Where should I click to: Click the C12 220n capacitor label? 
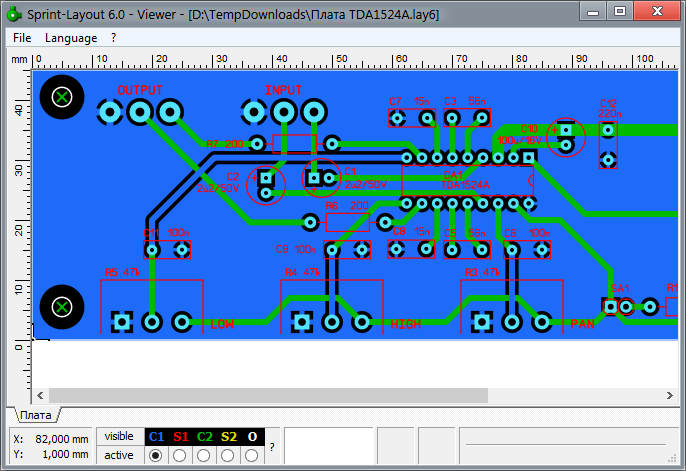(610, 108)
